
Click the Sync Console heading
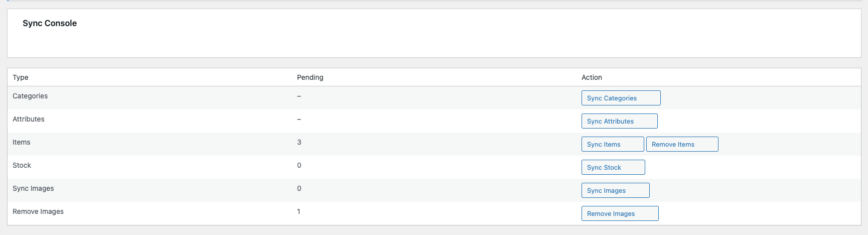50,23
